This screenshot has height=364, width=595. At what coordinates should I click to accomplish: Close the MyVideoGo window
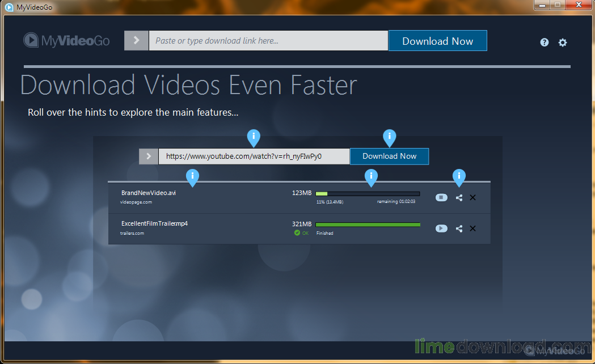pos(579,5)
